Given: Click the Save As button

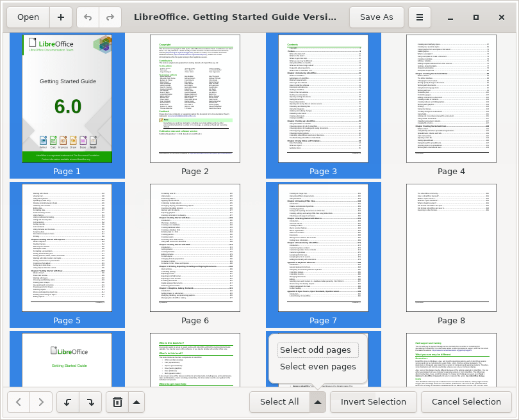Looking at the screenshot, I should 377,17.
